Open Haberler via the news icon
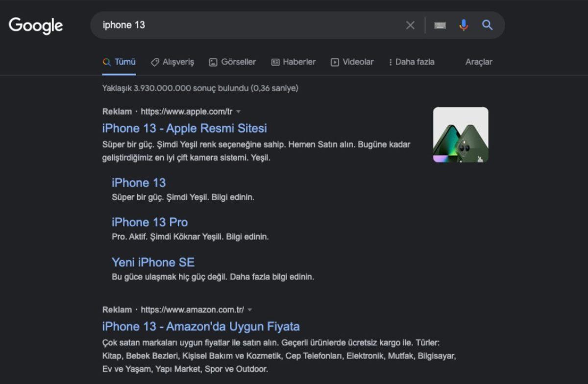The height and width of the screenshot is (384, 588). (x=275, y=62)
